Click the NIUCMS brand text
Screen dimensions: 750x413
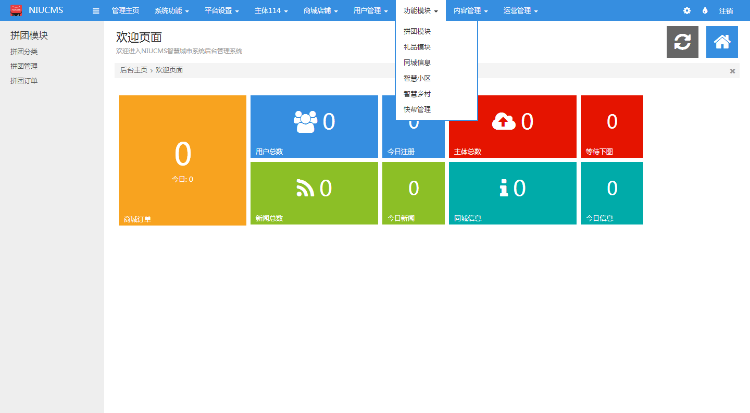(x=45, y=10)
